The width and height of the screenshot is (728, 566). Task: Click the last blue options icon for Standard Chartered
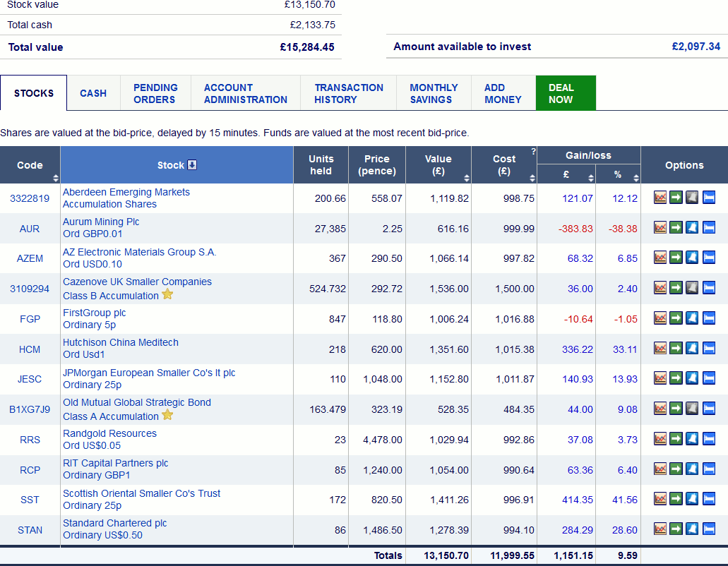[x=708, y=529]
